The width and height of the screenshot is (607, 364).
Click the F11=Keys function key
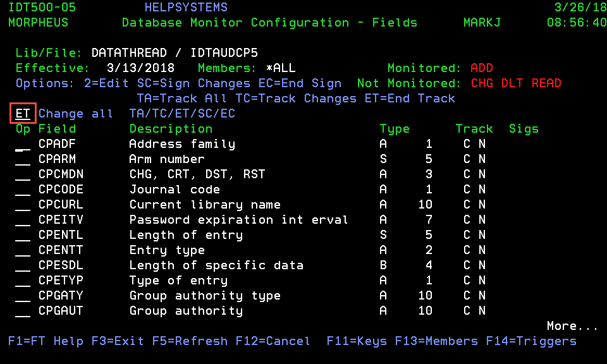(x=357, y=341)
